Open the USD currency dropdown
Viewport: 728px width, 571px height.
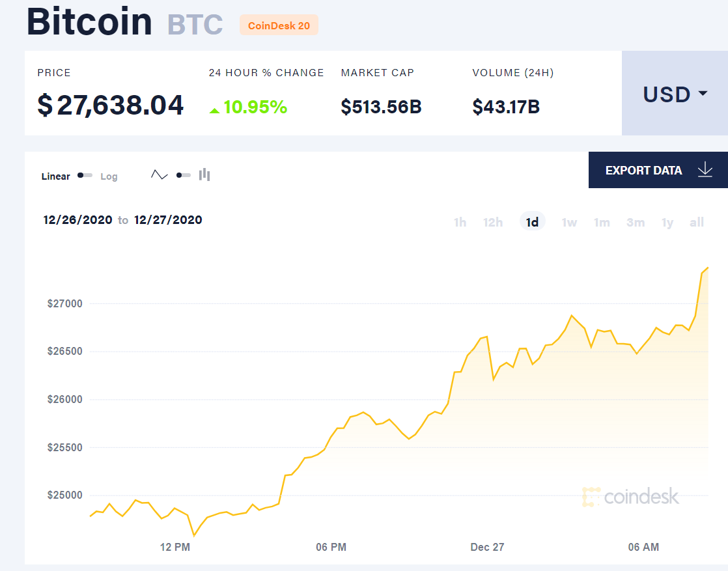667,94
